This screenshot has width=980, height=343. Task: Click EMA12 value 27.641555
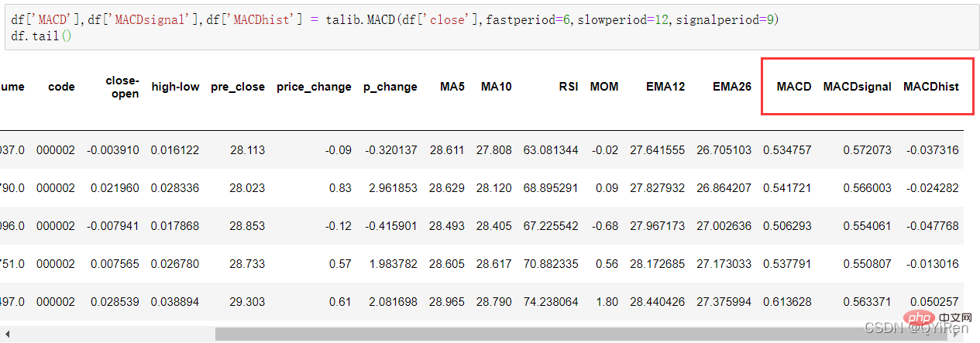658,150
